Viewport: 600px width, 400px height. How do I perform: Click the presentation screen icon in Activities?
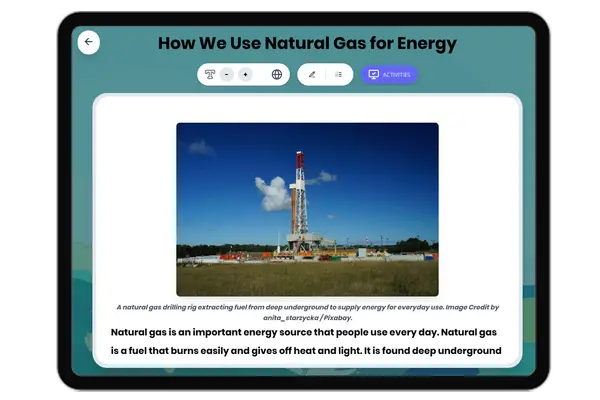click(373, 74)
